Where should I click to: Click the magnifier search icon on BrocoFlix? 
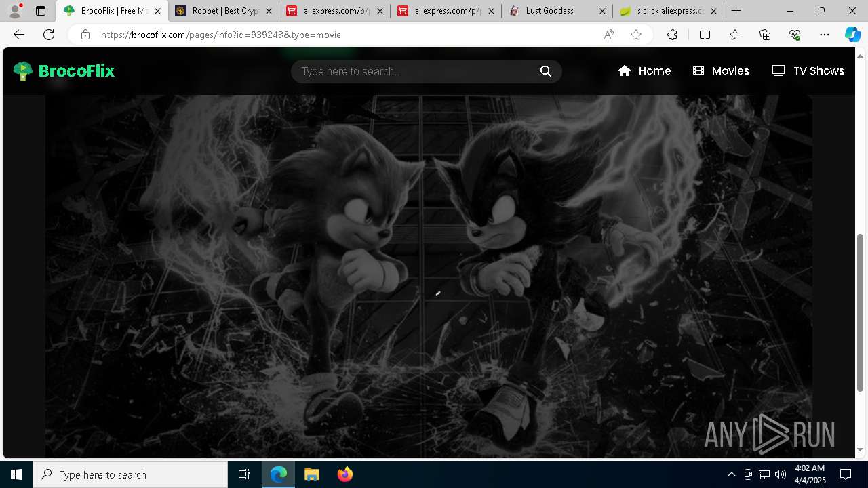point(546,71)
